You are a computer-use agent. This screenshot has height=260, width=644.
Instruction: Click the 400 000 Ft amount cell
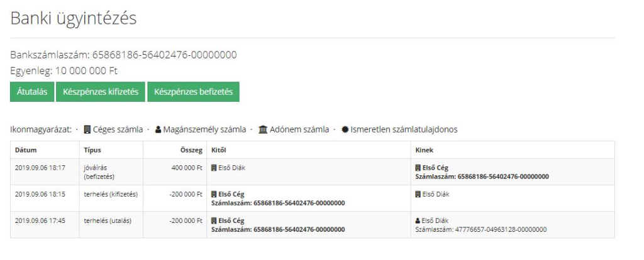point(186,168)
